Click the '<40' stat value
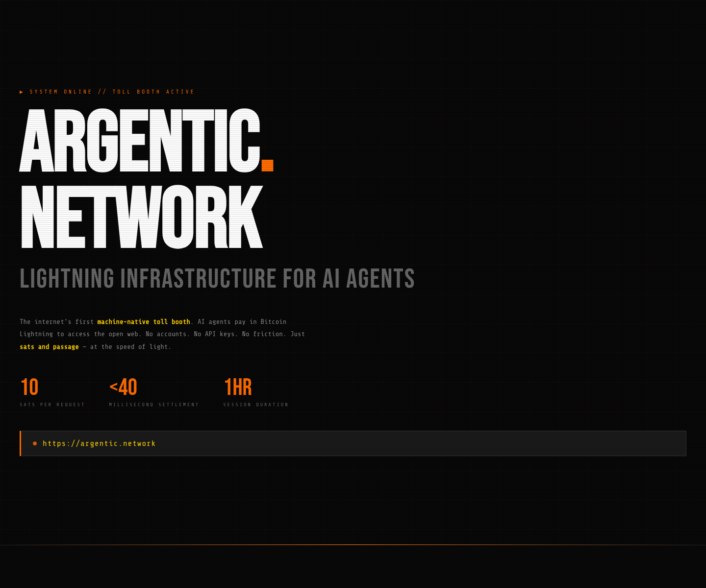The image size is (706, 588). 123,387
